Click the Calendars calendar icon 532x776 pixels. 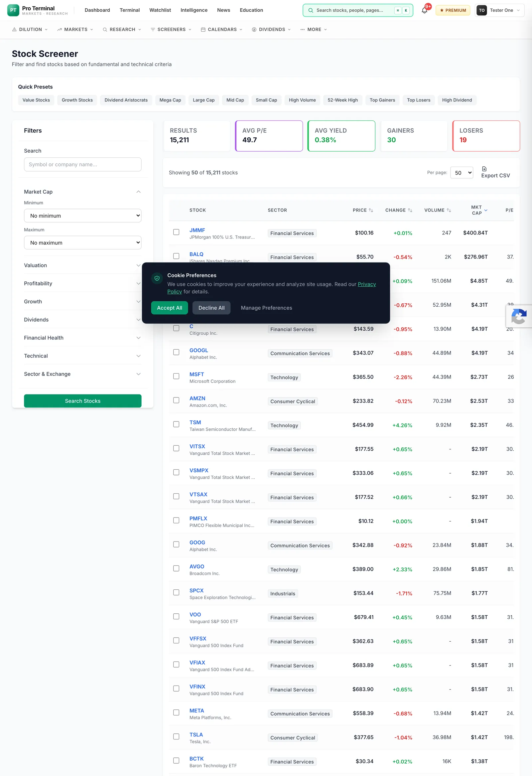pos(203,29)
